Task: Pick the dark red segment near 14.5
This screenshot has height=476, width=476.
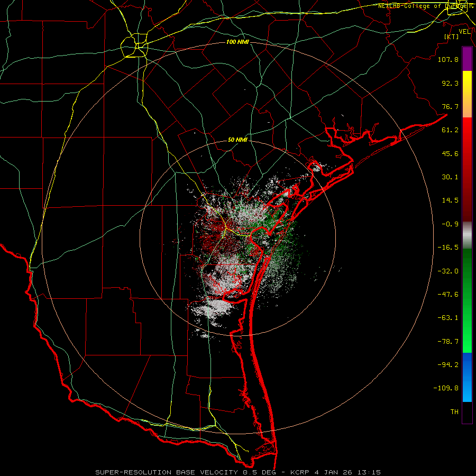Action: pos(467,200)
